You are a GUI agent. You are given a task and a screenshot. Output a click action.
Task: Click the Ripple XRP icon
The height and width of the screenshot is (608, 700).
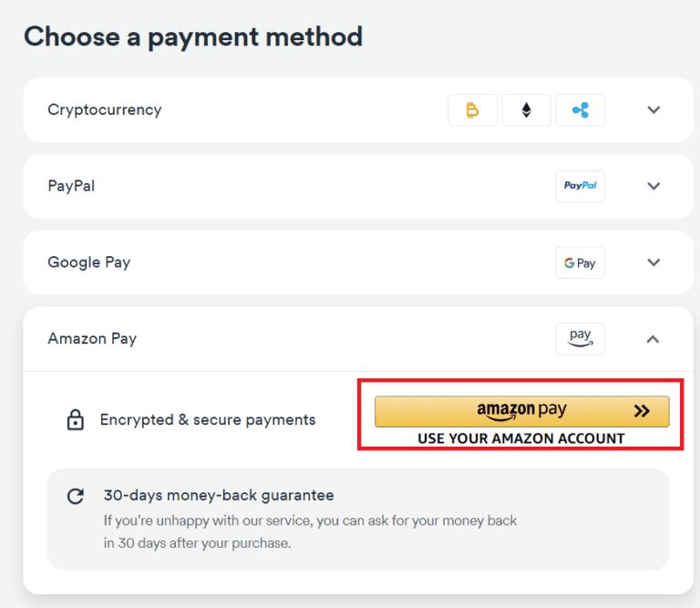pyautogui.click(x=580, y=110)
